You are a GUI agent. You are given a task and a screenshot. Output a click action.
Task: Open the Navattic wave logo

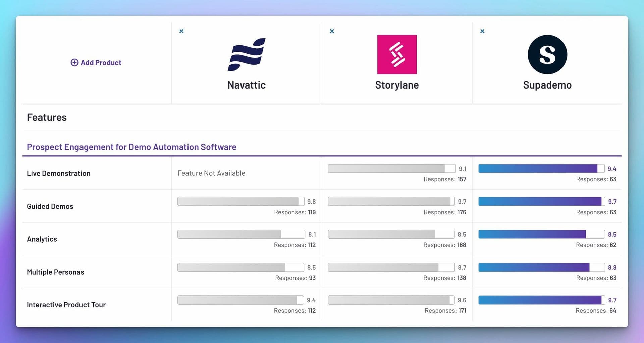[x=247, y=54]
